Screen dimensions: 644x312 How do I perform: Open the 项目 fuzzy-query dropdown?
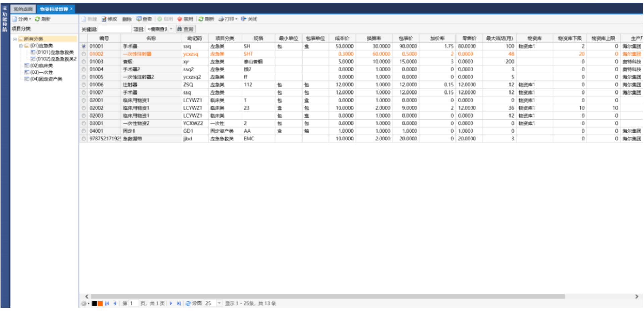point(171,29)
